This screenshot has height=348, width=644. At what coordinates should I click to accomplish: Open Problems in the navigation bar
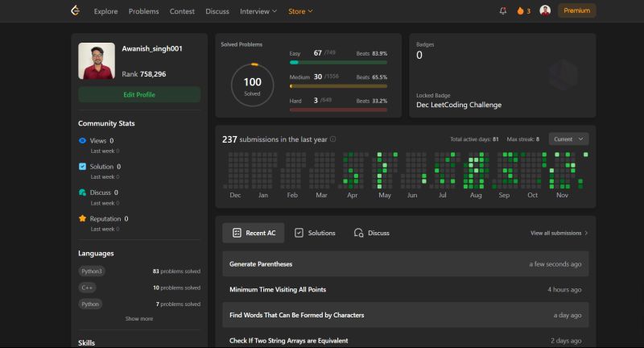point(143,11)
